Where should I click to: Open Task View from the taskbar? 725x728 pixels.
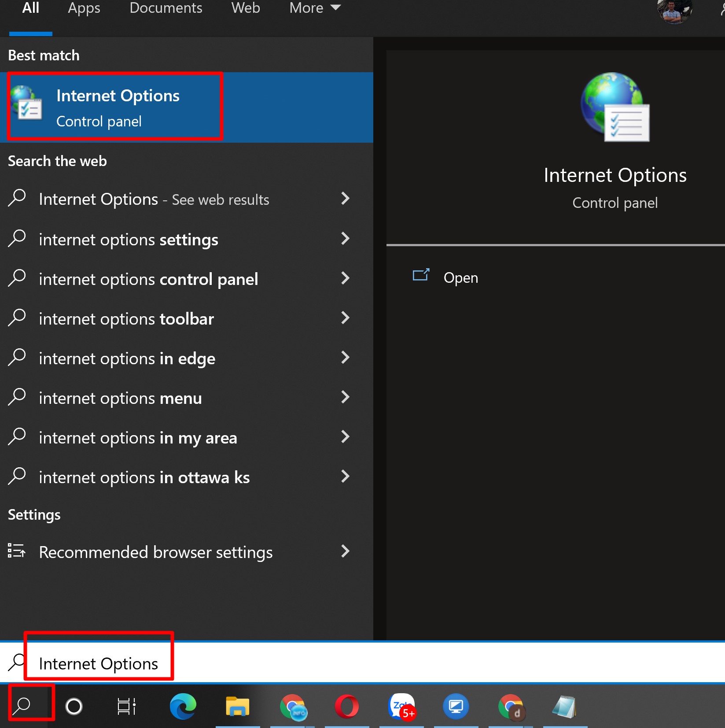tap(126, 706)
